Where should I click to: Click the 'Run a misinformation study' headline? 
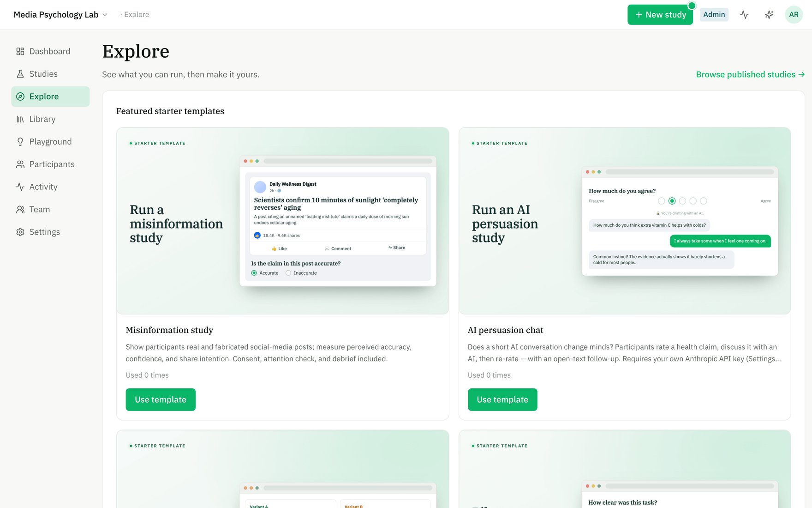tap(176, 224)
